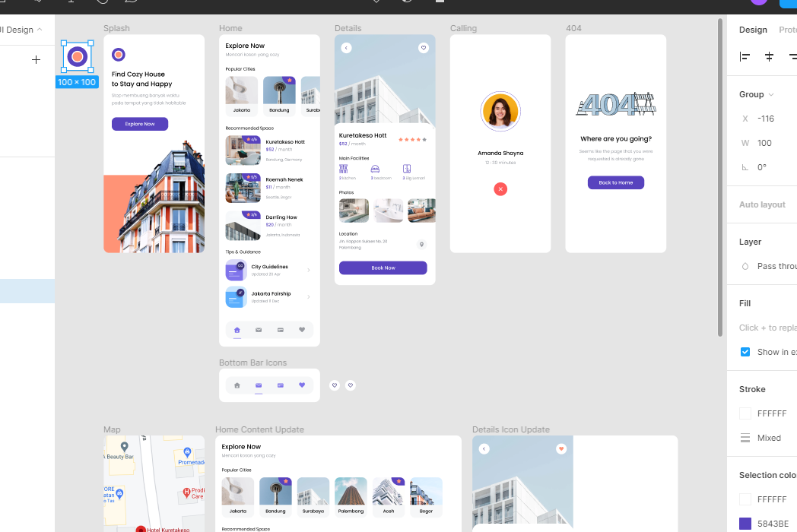Open the Pass through blend mode dropdown
Screen dimensions: 797x532
776,266
